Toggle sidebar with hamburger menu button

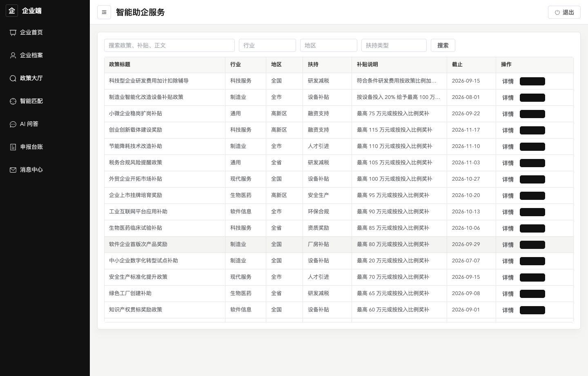click(104, 12)
